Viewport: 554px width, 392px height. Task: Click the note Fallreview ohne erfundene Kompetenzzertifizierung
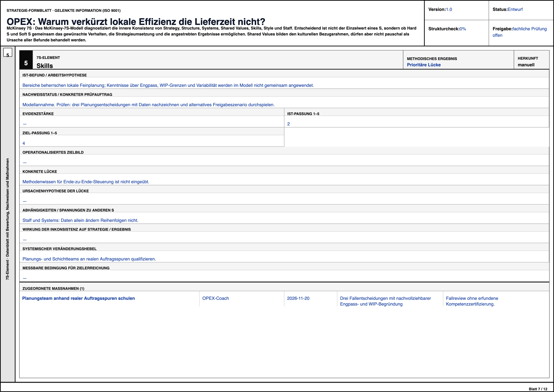point(472,301)
